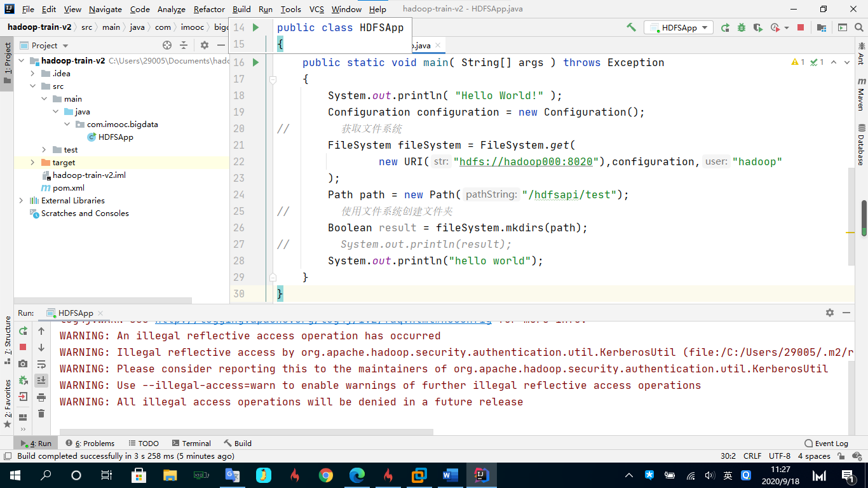Switch to Terminal tool tab

point(191,444)
